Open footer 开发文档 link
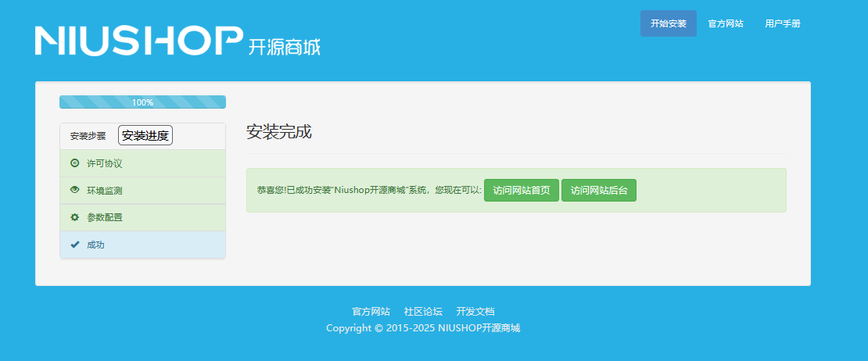 (475, 311)
